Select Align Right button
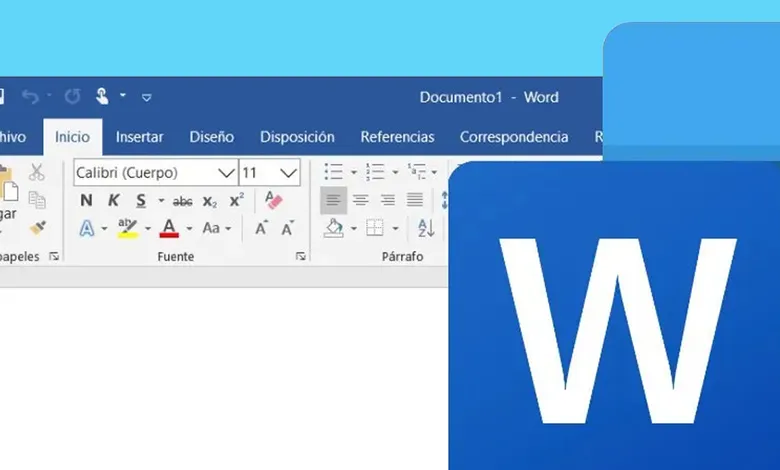The height and width of the screenshot is (470, 780). tap(388, 200)
